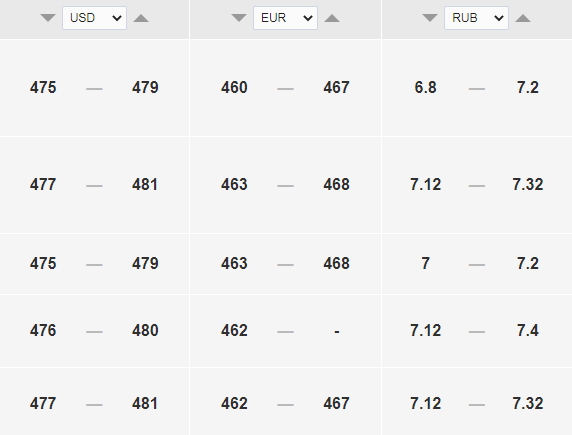Sort RUB column ascending with up arrow
This screenshot has height=435, width=572.
click(x=523, y=18)
